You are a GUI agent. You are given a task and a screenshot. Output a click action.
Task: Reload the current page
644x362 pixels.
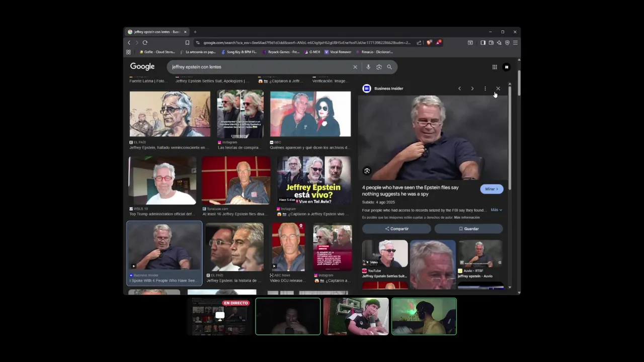pyautogui.click(x=145, y=43)
